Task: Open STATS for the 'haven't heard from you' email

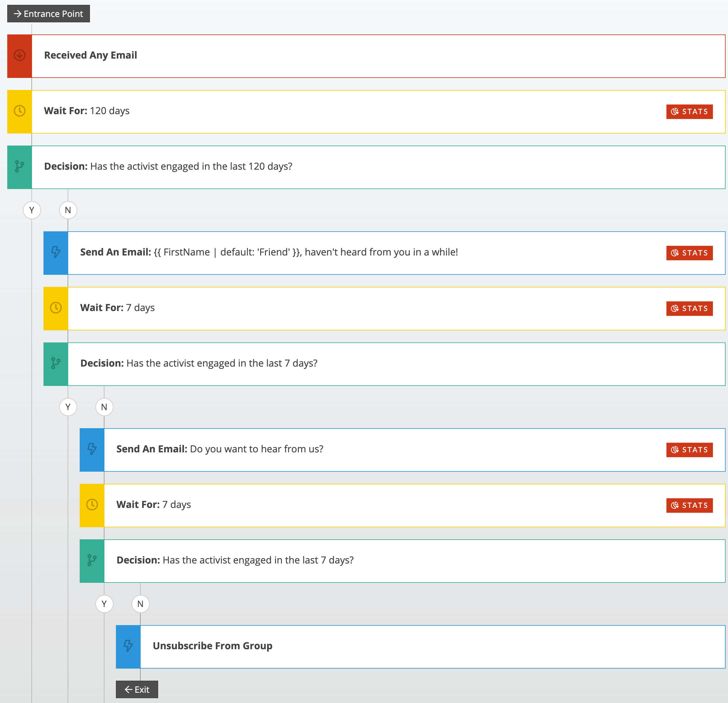Action: [689, 253]
